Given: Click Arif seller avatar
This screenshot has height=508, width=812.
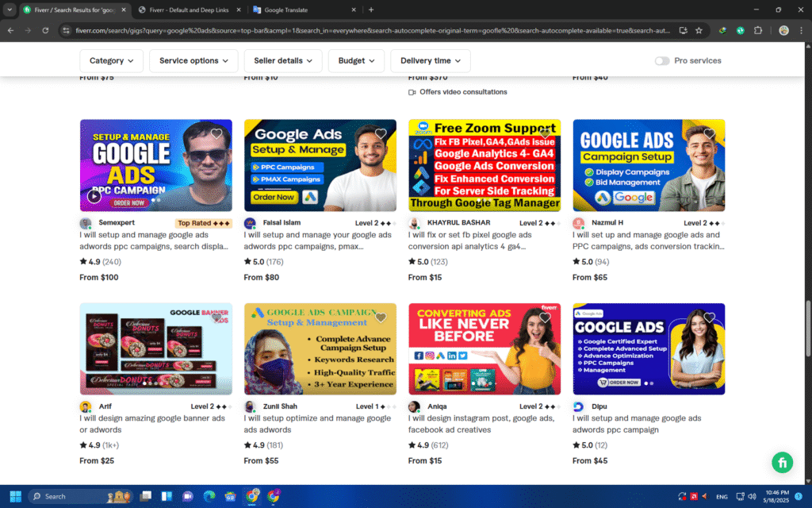Looking at the screenshot, I should 86,407.
